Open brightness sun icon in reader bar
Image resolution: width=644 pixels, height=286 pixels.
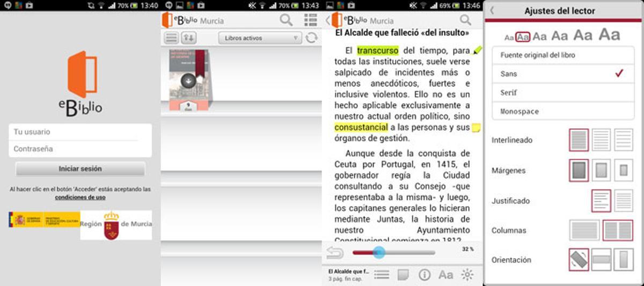[x=467, y=275]
